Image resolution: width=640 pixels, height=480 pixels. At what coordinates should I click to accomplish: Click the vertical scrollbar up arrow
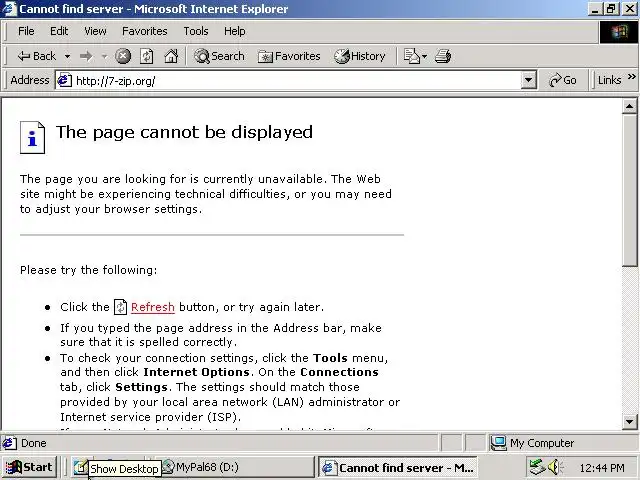tap(629, 107)
